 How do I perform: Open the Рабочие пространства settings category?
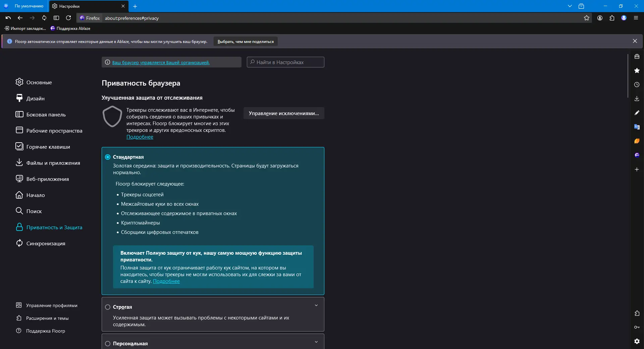point(49,131)
